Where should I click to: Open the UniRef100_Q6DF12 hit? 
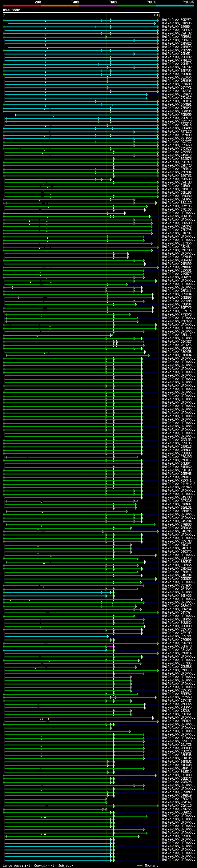click(177, 558)
